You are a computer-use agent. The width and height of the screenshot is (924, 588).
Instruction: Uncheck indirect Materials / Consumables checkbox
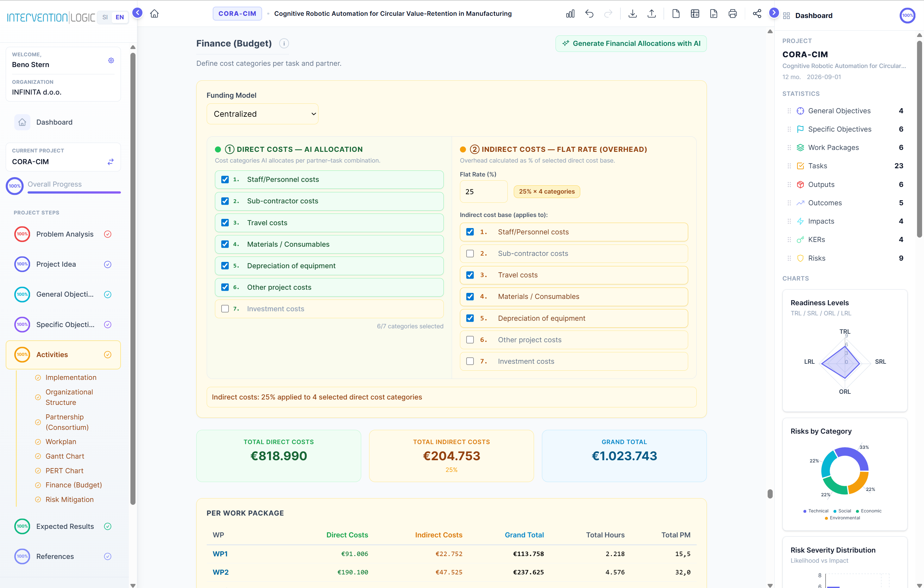click(470, 297)
